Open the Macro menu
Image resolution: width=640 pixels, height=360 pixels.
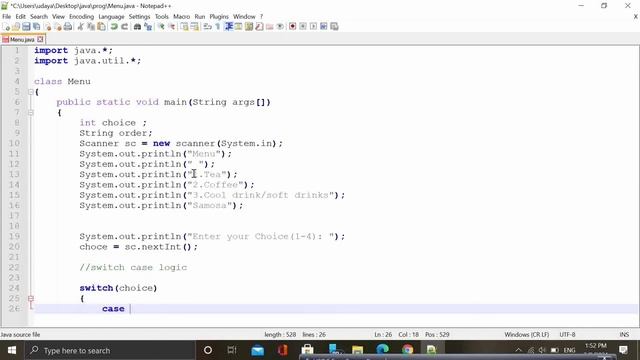point(182,17)
